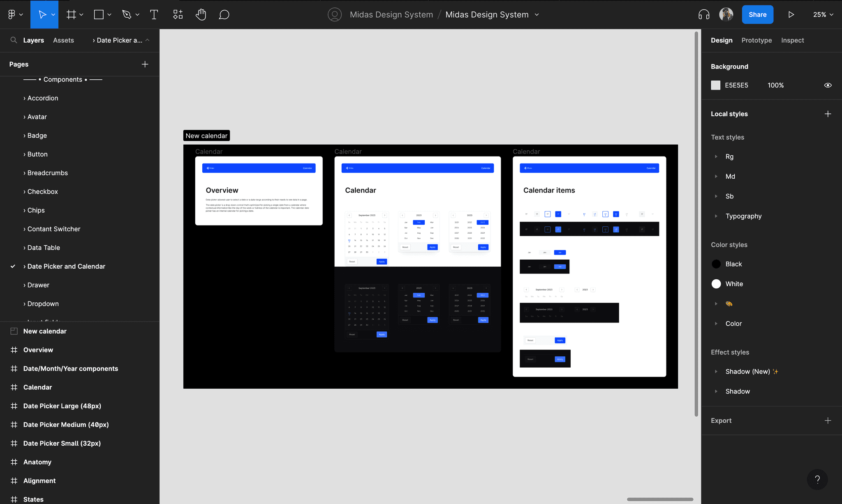Expand the Color styles folder
The width and height of the screenshot is (842, 504).
[716, 324]
